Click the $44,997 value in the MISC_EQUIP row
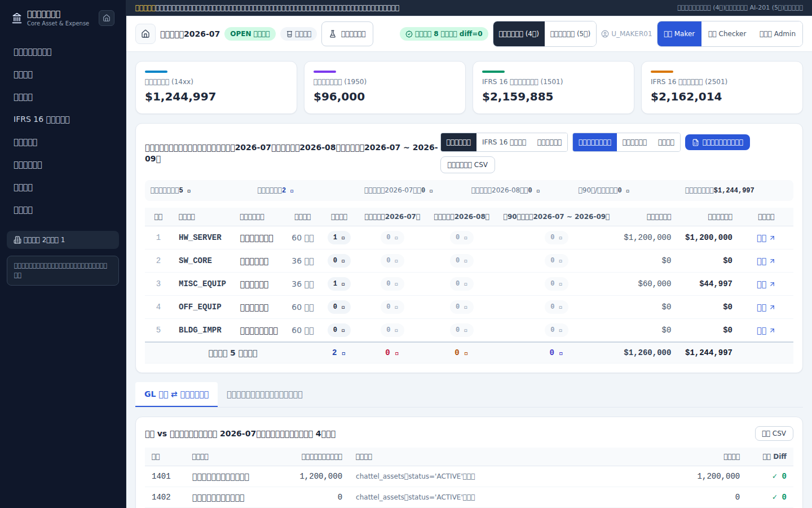The height and width of the screenshot is (508, 812). pos(716,284)
